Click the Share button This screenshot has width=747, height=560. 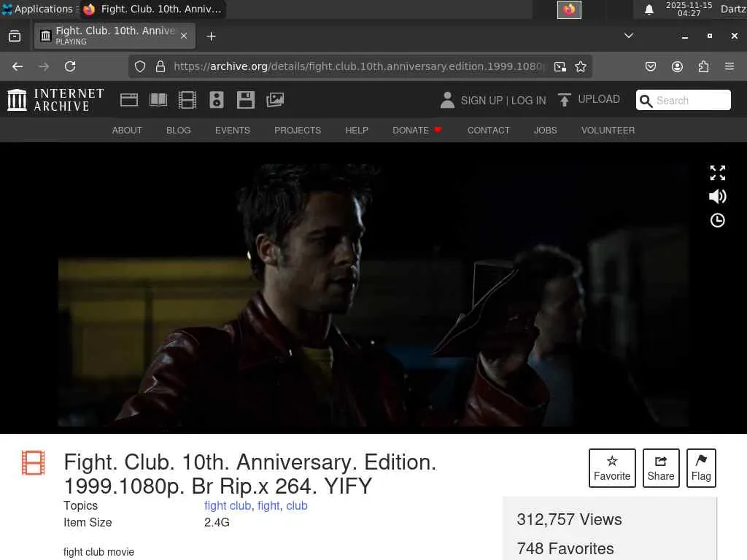coord(661,467)
